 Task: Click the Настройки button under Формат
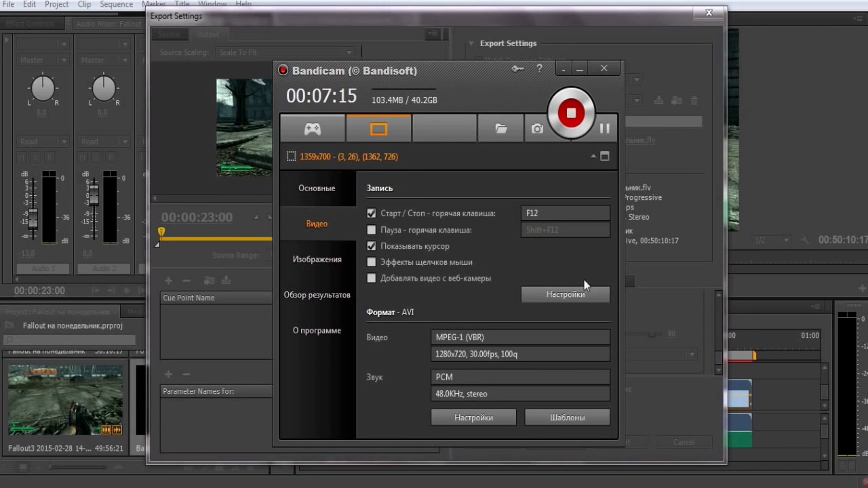tap(473, 418)
